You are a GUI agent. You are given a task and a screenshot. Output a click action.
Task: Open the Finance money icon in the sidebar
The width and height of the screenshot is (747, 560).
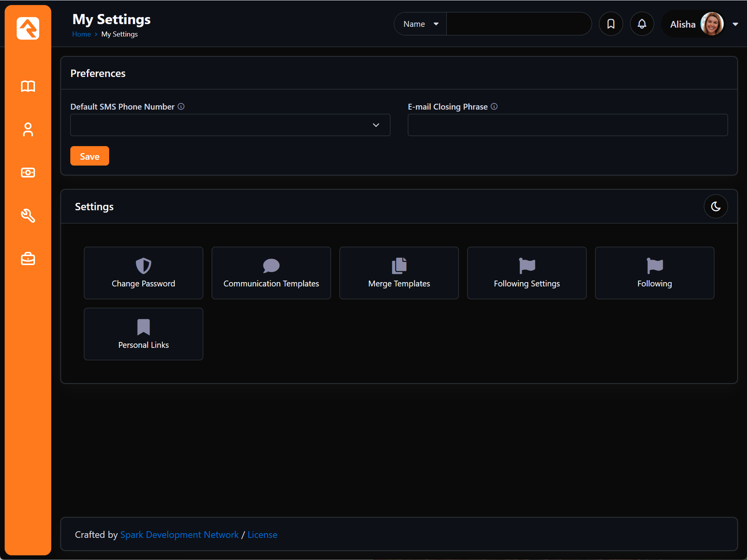point(28,173)
